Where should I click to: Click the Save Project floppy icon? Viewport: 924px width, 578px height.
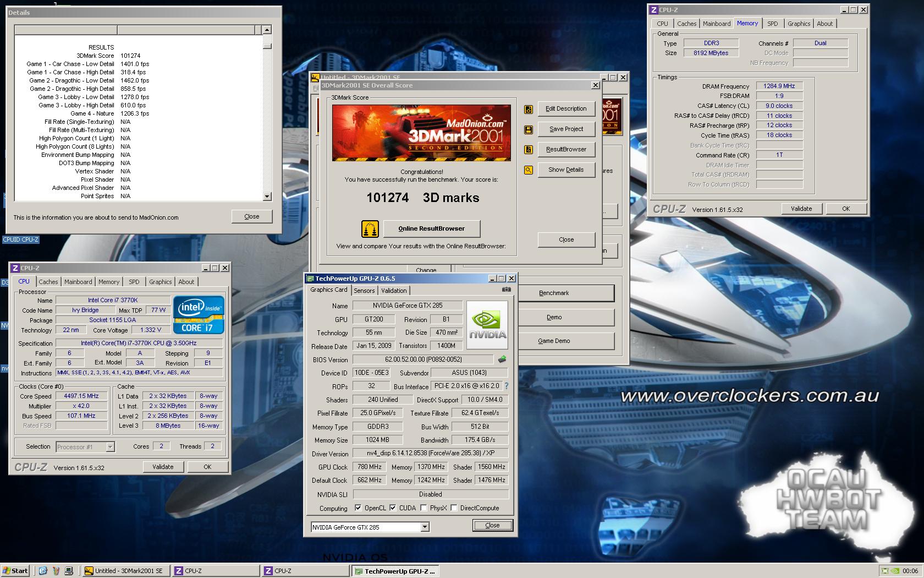point(528,129)
